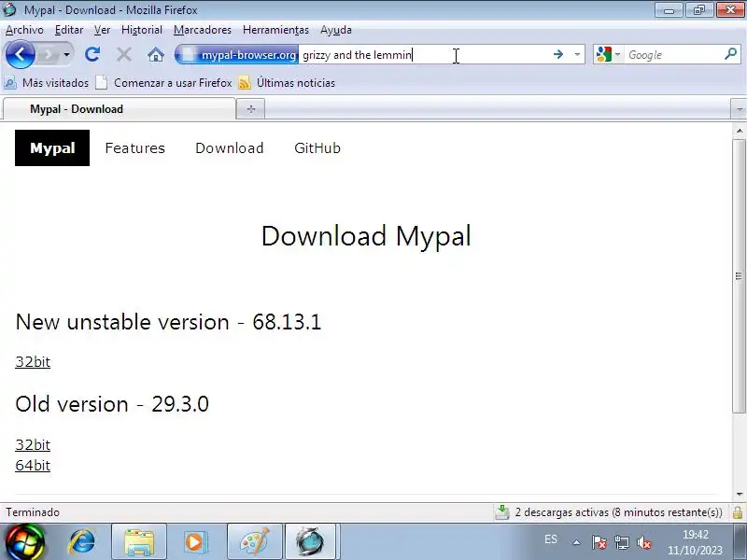Show hidden tray icons arrow
747x560 pixels.
click(576, 542)
